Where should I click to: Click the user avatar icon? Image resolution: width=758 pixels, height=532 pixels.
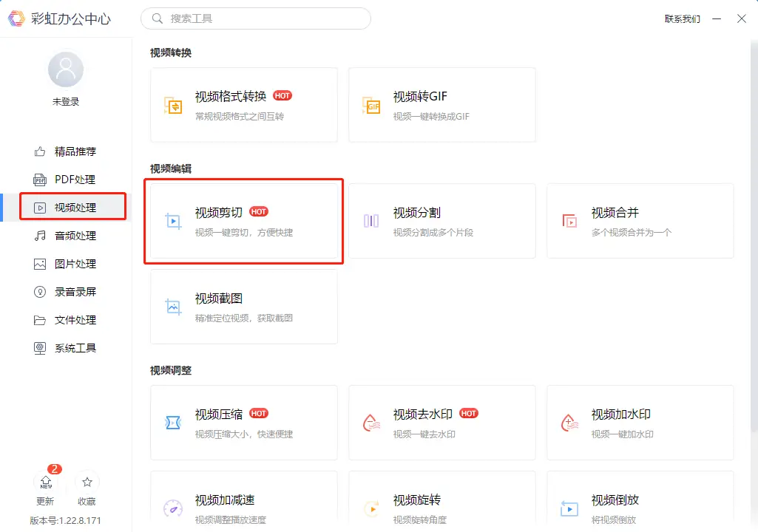click(x=66, y=69)
